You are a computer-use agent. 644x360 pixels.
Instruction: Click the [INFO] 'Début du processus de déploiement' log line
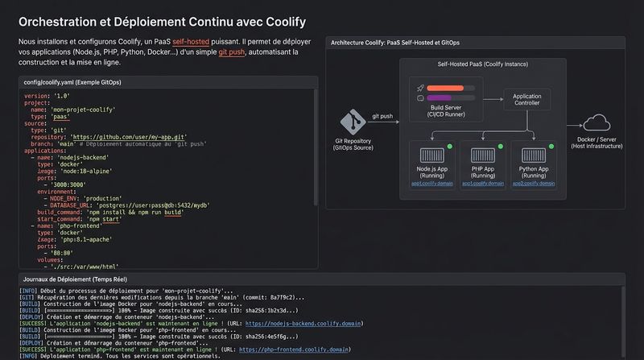click(126, 291)
